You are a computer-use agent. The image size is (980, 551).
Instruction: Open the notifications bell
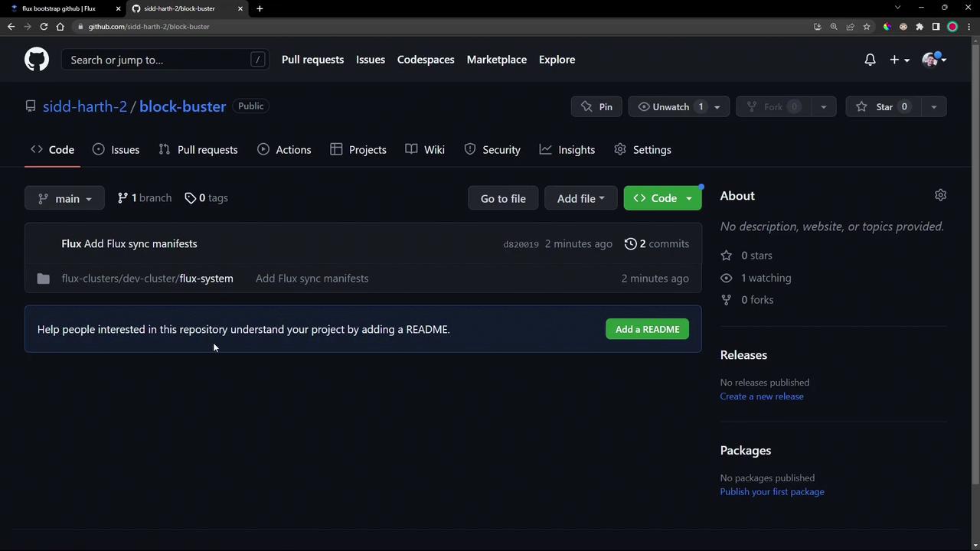point(870,60)
